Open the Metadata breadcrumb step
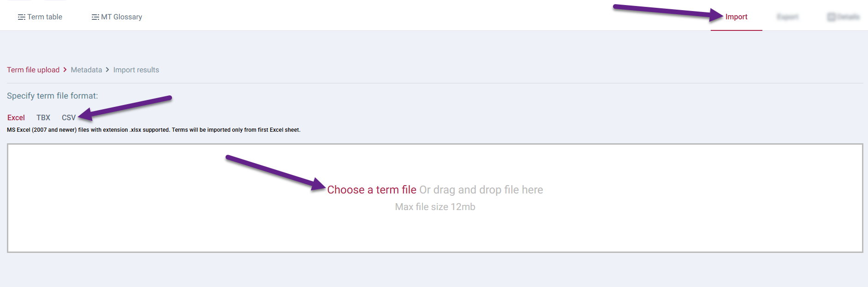 tap(86, 70)
